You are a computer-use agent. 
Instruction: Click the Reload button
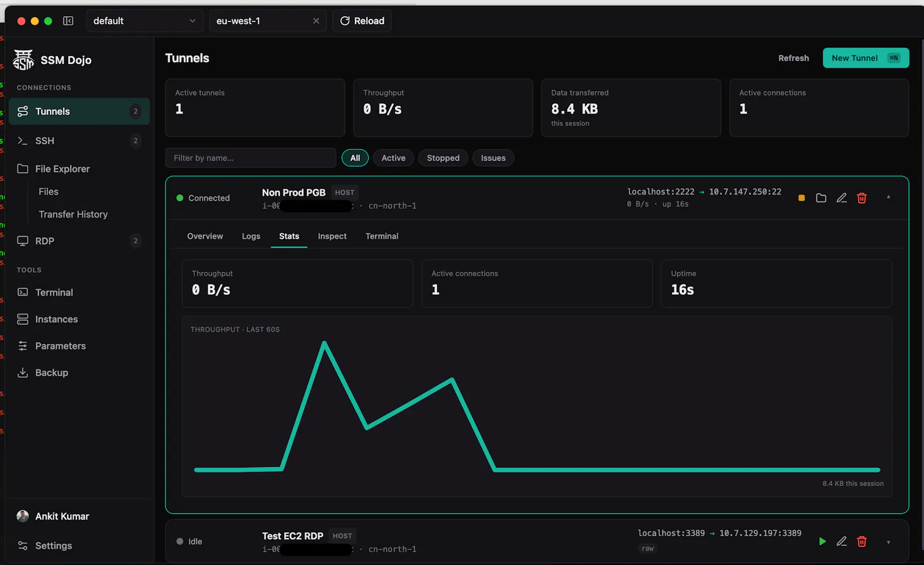(362, 21)
